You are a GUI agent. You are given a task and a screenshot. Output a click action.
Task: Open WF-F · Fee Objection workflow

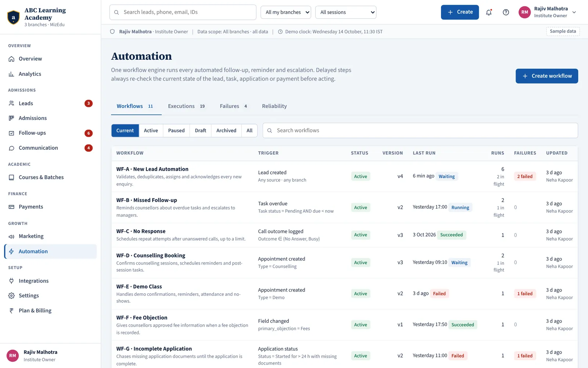[x=142, y=318]
